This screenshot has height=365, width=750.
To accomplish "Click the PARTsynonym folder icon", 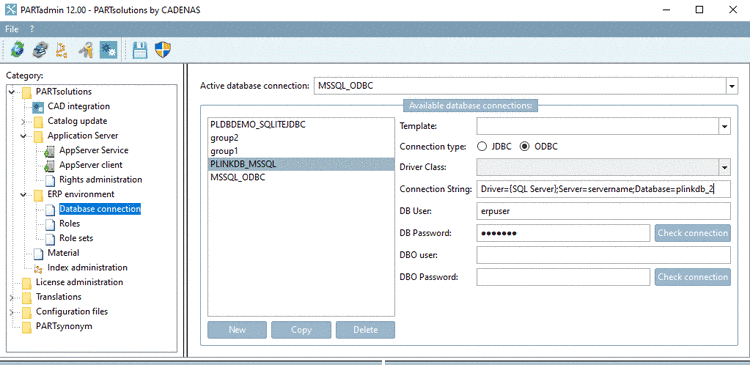I will 27,327.
